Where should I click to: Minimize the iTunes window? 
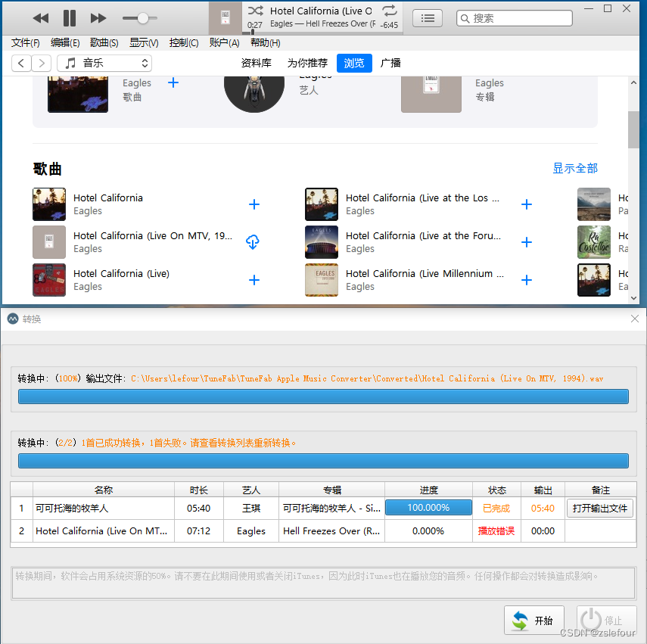coord(589,8)
